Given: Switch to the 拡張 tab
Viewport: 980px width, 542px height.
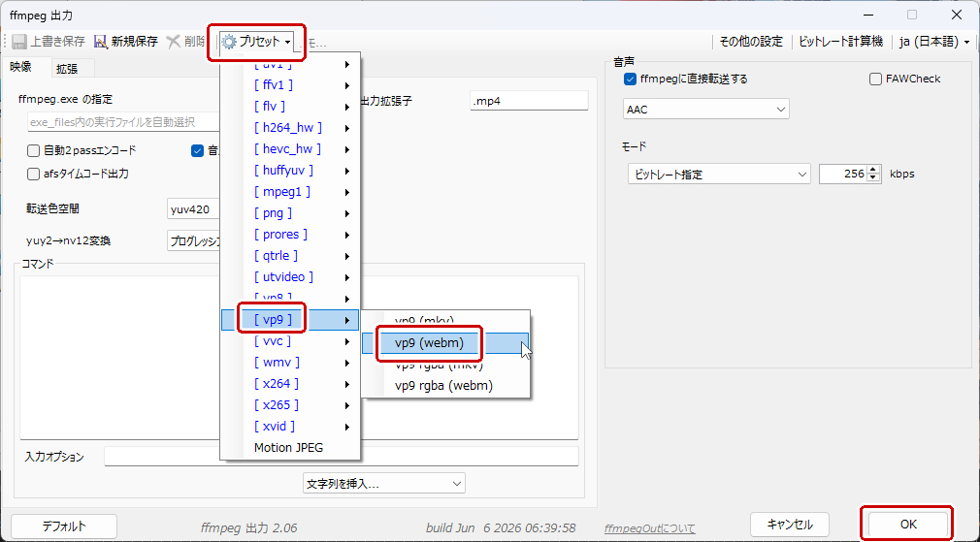Looking at the screenshot, I should click(67, 69).
